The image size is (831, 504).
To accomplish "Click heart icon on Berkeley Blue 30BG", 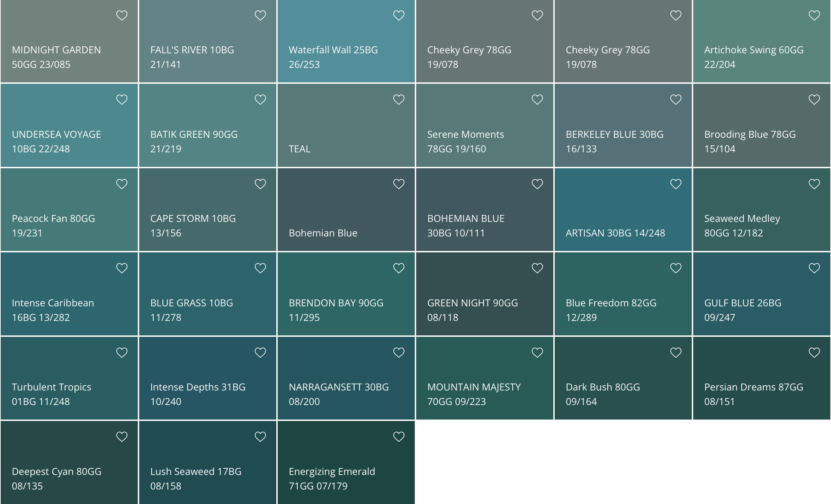I will (676, 100).
